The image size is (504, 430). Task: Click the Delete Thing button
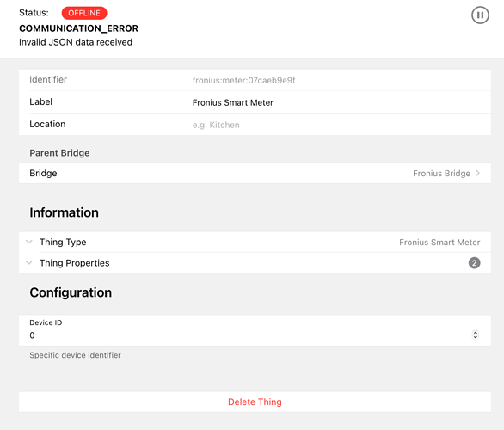pos(255,402)
